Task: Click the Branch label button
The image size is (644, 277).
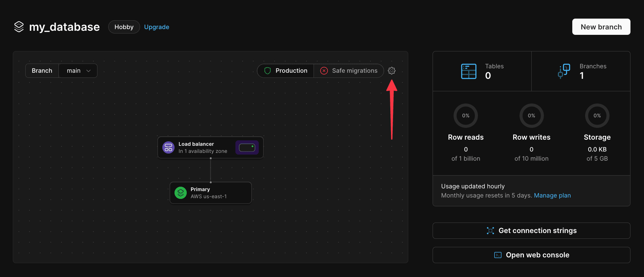Action: tap(42, 71)
